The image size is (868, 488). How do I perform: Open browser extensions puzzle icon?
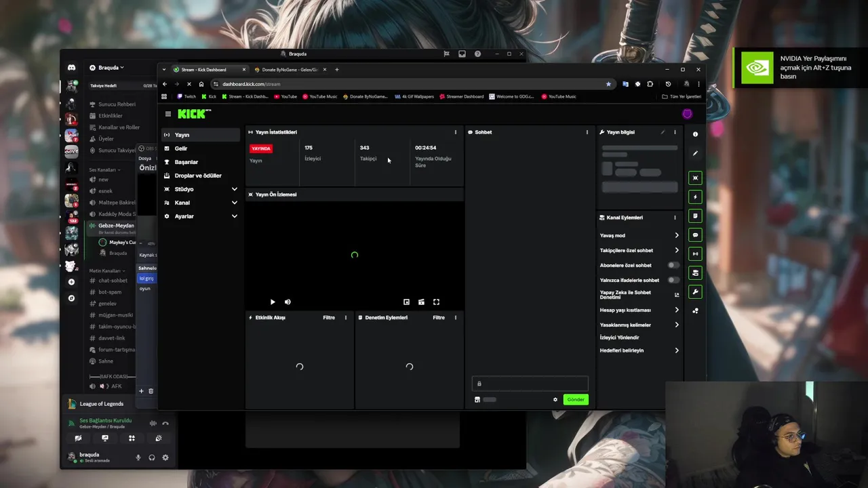point(650,84)
